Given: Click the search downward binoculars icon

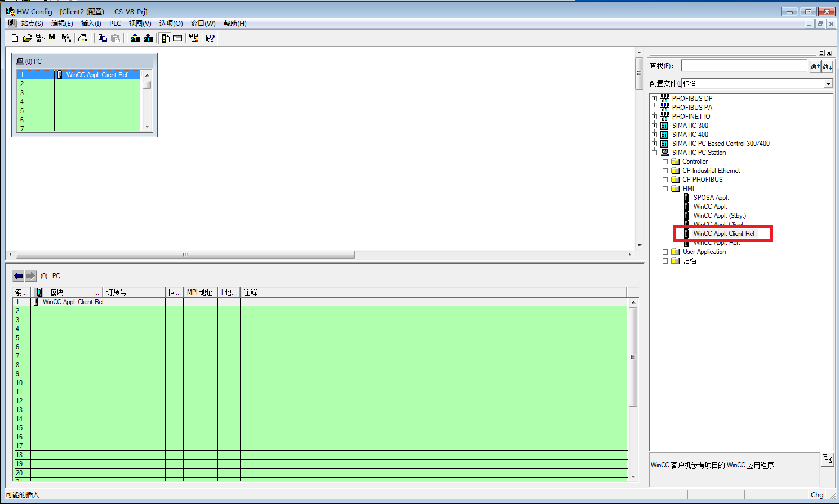Looking at the screenshot, I should (827, 66).
